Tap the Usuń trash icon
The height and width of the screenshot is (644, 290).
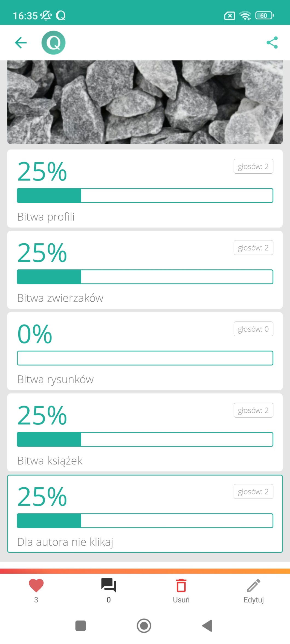[181, 585]
